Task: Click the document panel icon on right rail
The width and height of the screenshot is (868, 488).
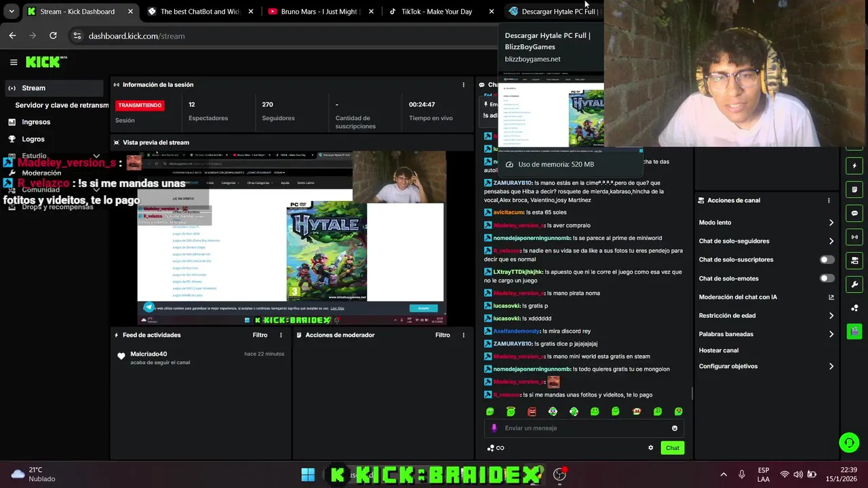Action: pos(854,189)
